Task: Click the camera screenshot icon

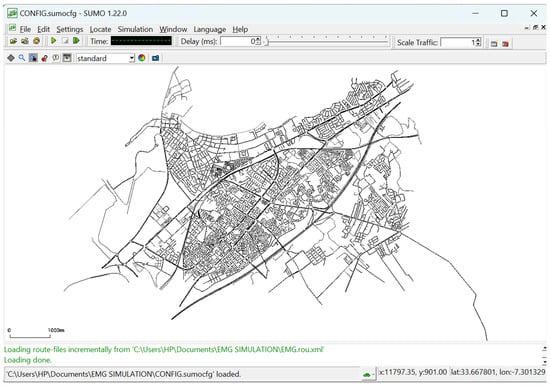Action: pos(155,58)
